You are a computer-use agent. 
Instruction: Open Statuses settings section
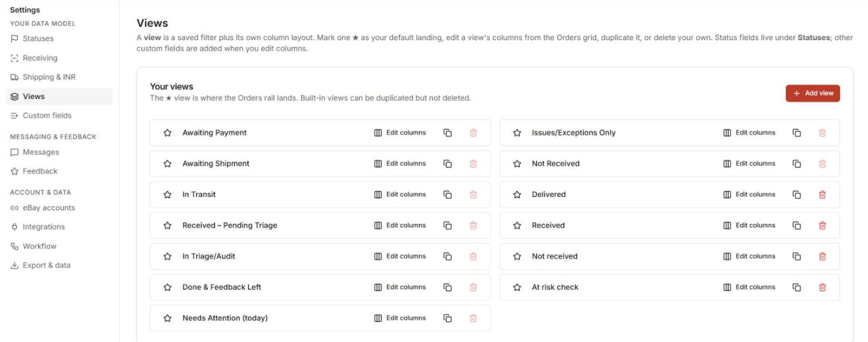(58, 38)
